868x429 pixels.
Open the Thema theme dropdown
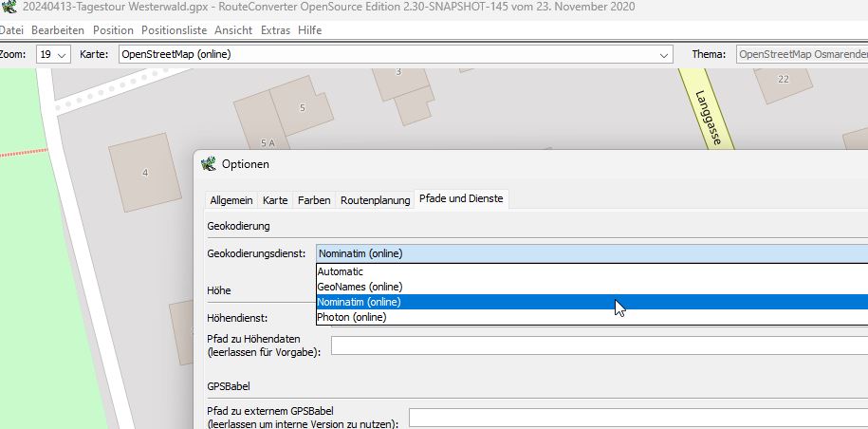point(801,54)
